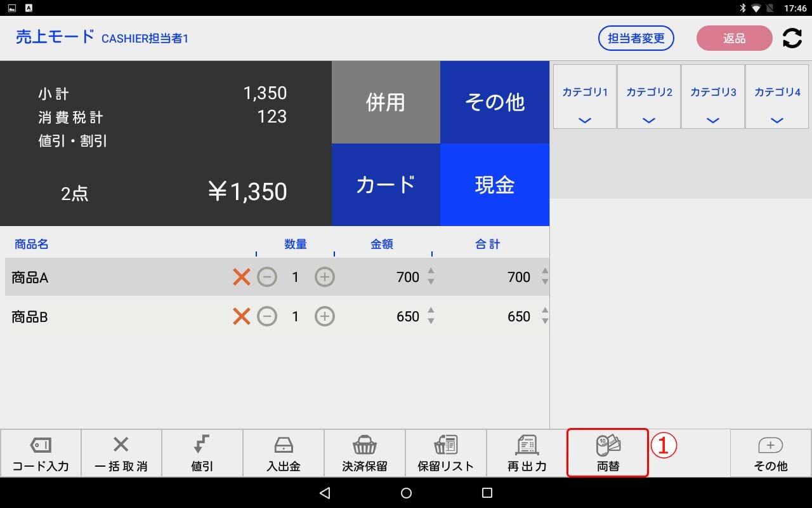This screenshot has height=508, width=812.
Task: Choose その他 payment method
Action: point(495,102)
